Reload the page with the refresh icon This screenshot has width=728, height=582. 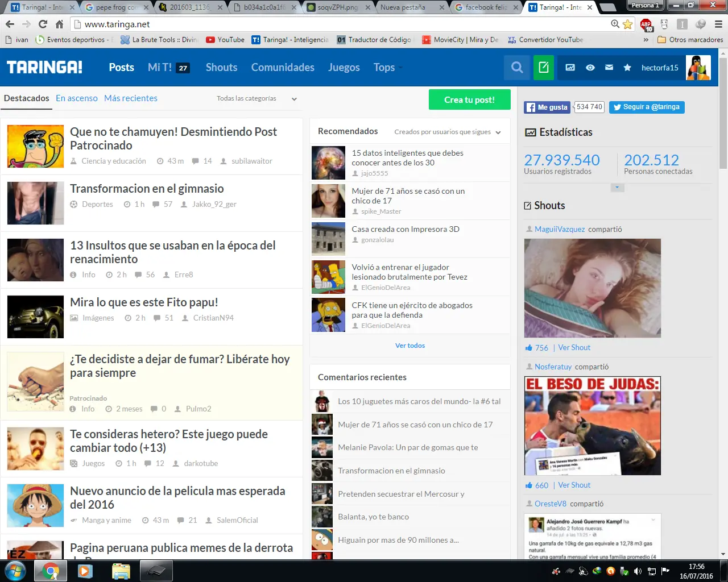coord(43,24)
